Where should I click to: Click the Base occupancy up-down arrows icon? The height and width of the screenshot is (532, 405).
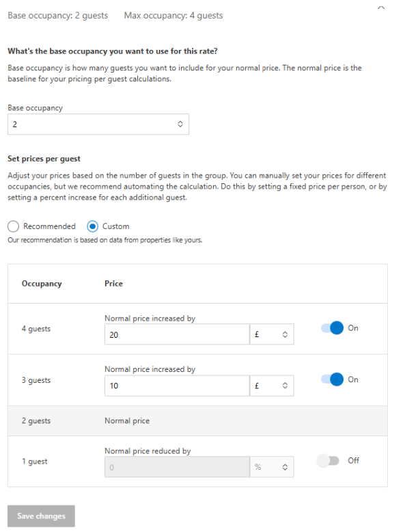coord(180,124)
